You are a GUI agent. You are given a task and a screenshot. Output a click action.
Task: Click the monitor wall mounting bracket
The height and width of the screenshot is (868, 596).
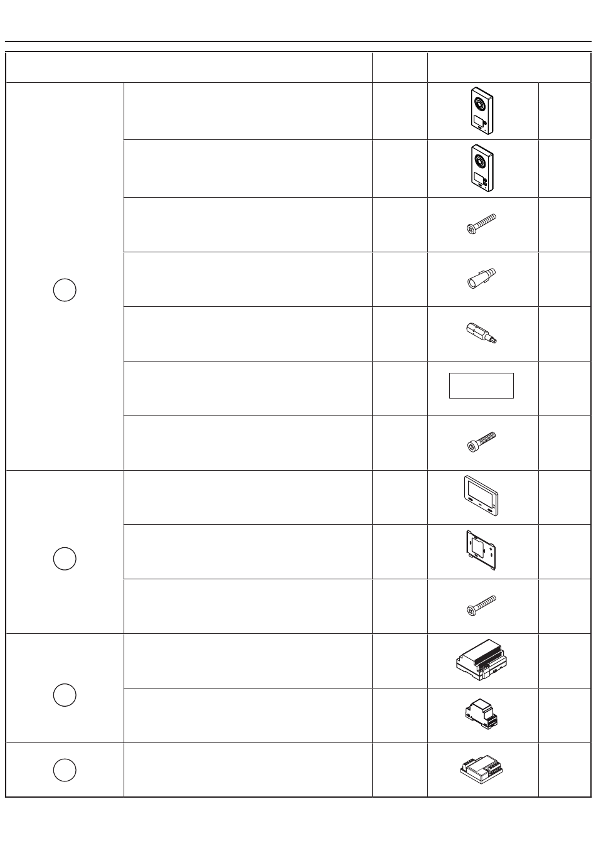click(x=482, y=550)
